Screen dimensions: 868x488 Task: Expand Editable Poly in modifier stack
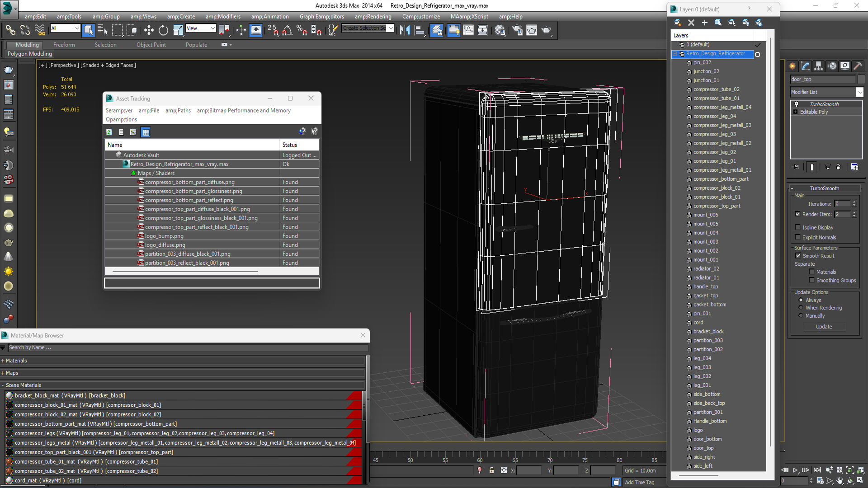click(795, 112)
